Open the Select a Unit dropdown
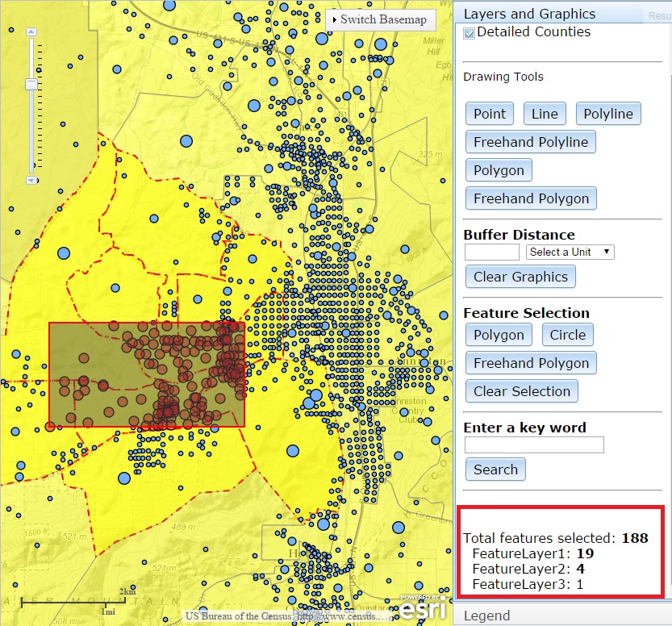 pyautogui.click(x=570, y=252)
